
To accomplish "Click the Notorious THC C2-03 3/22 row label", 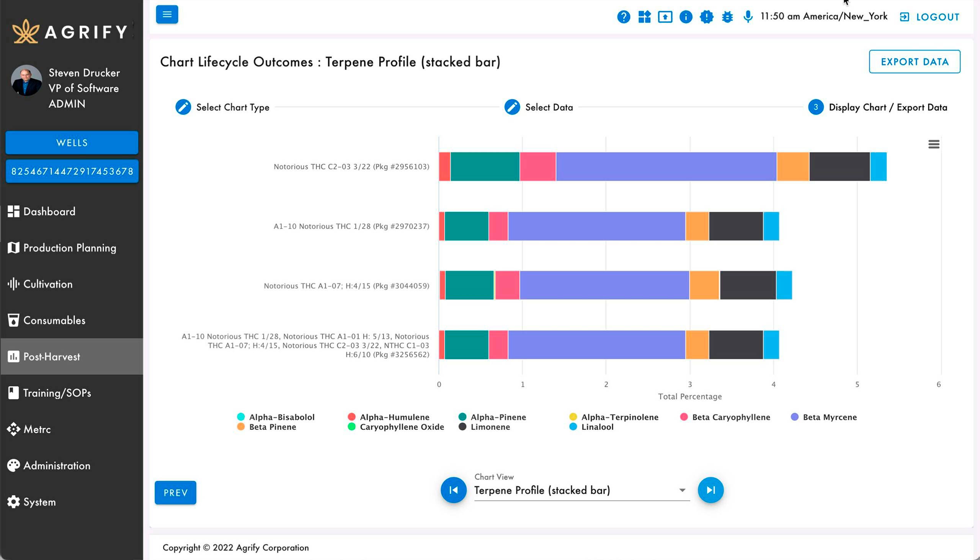I will tap(351, 167).
